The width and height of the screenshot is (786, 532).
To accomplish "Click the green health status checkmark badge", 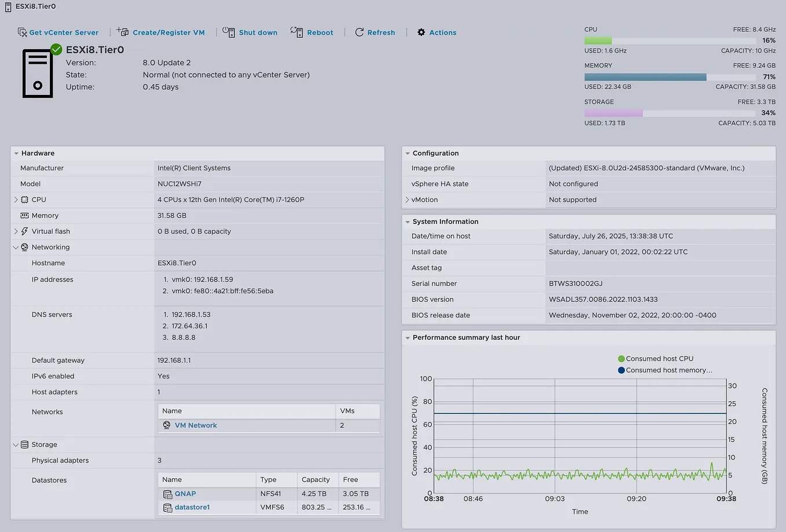I will tap(55, 50).
